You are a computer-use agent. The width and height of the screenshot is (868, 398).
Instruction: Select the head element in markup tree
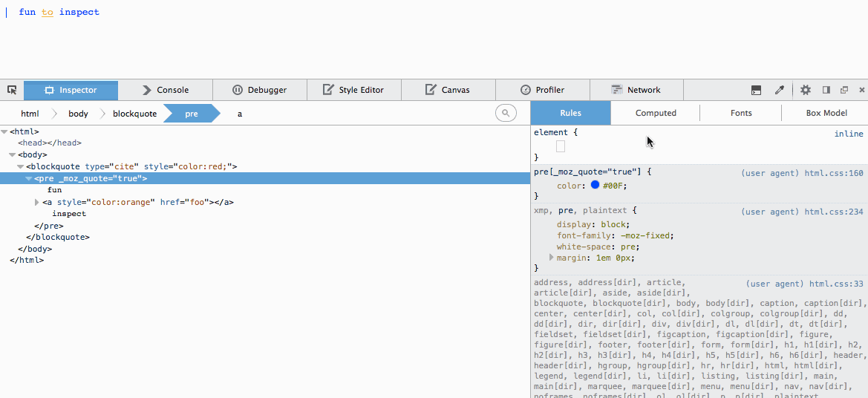(x=50, y=143)
